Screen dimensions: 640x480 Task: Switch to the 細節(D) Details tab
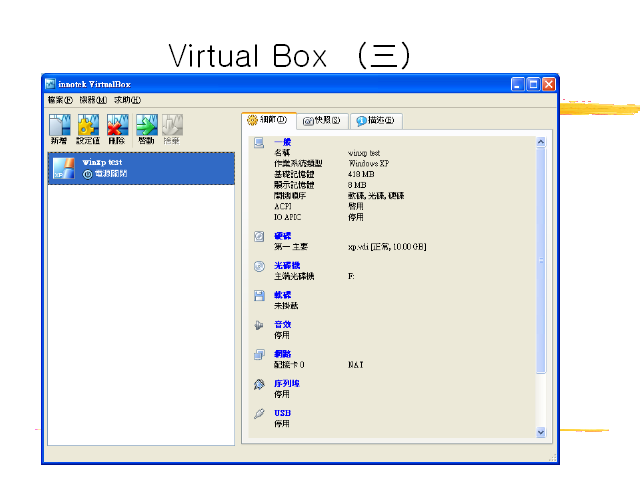[269, 120]
